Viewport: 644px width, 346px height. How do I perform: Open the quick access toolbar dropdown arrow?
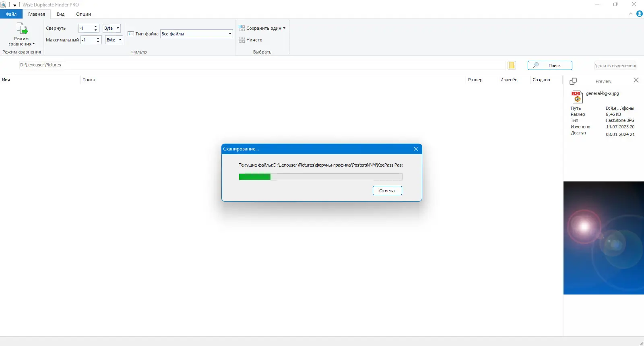(x=14, y=5)
